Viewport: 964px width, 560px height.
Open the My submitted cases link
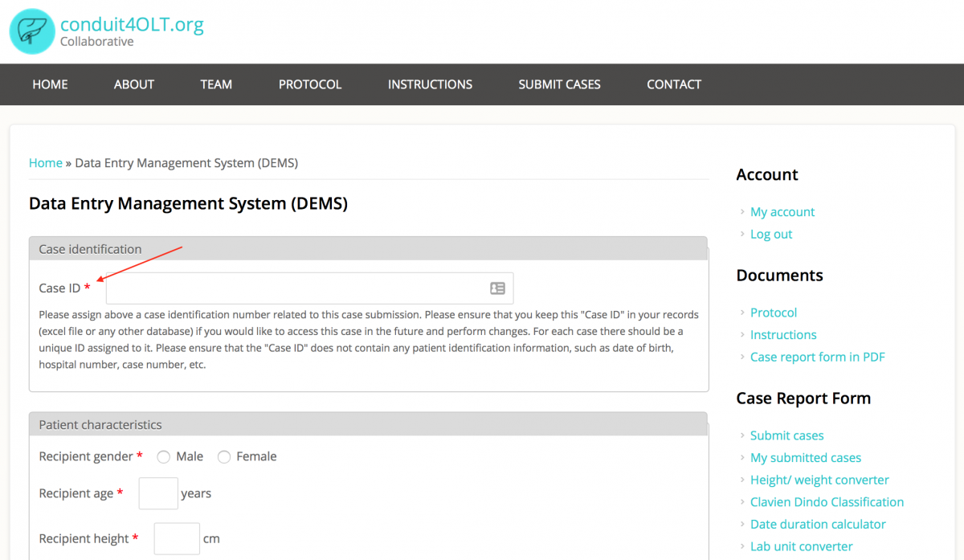click(x=805, y=458)
